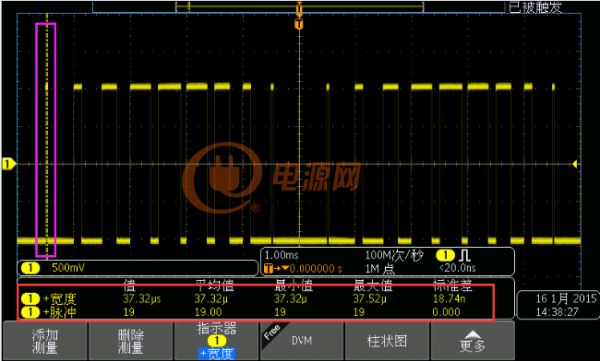
Task: Toggle the Free DVM option
Action: (x=302, y=341)
